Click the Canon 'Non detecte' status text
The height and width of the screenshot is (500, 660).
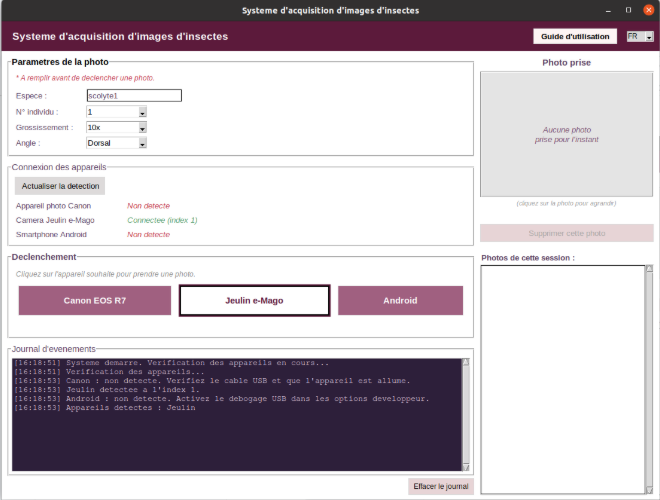point(149,206)
